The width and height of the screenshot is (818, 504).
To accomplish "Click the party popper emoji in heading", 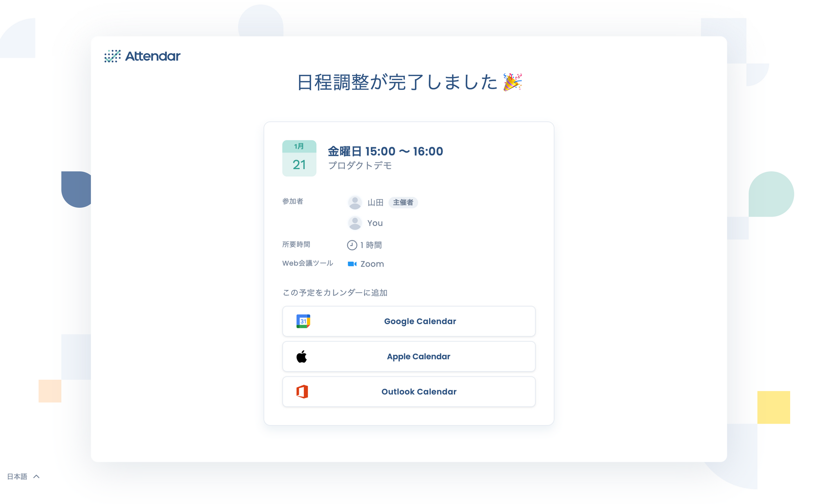I will coord(512,82).
